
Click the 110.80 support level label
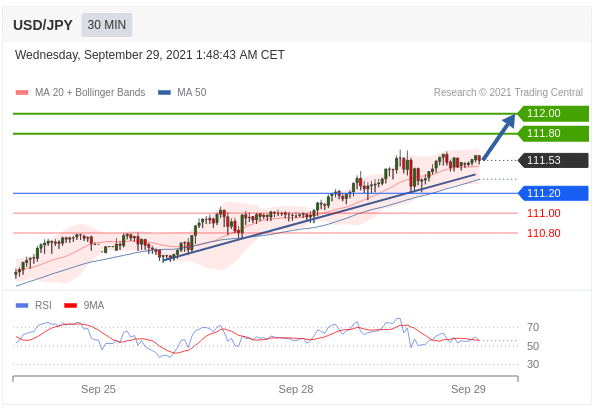[x=543, y=233]
